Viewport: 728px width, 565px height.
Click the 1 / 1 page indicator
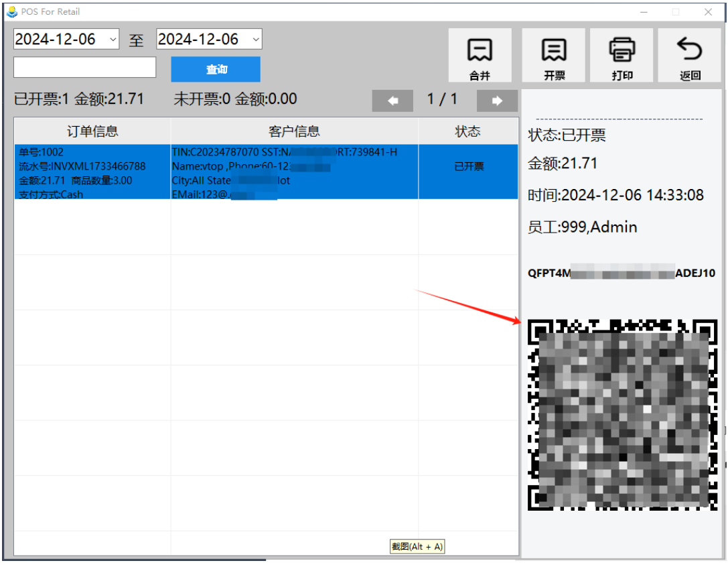click(442, 99)
